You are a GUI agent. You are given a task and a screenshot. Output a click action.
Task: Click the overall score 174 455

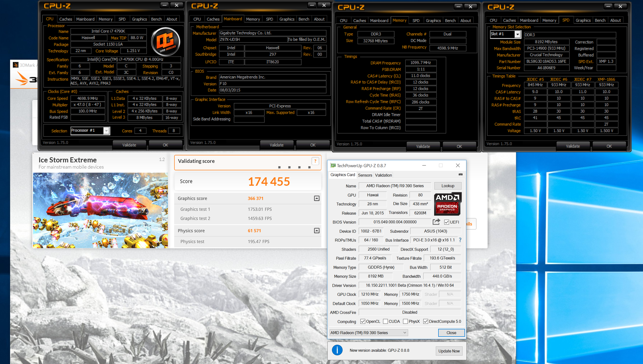tap(269, 181)
